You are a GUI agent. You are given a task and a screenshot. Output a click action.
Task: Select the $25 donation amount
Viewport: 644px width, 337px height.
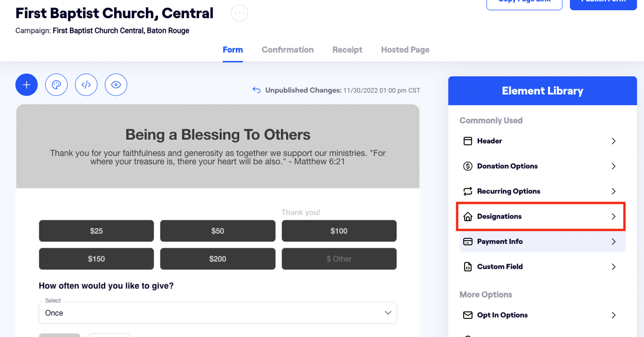pos(96,231)
